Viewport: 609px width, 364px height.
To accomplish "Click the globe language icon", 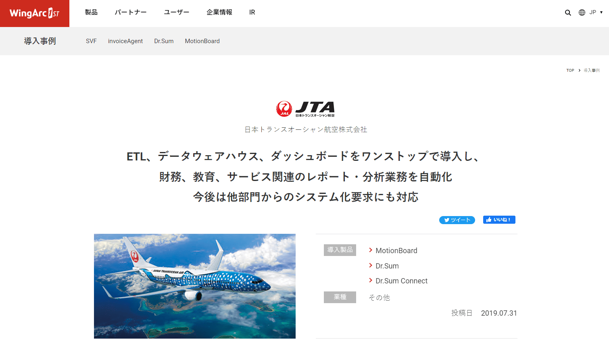I will (x=582, y=12).
